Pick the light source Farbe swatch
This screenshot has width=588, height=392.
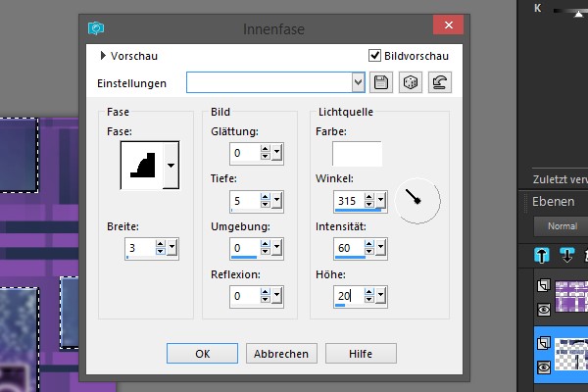pos(356,154)
